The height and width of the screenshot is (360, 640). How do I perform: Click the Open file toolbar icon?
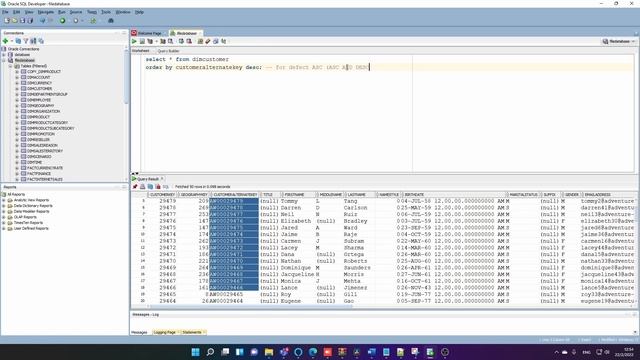click(15, 20)
